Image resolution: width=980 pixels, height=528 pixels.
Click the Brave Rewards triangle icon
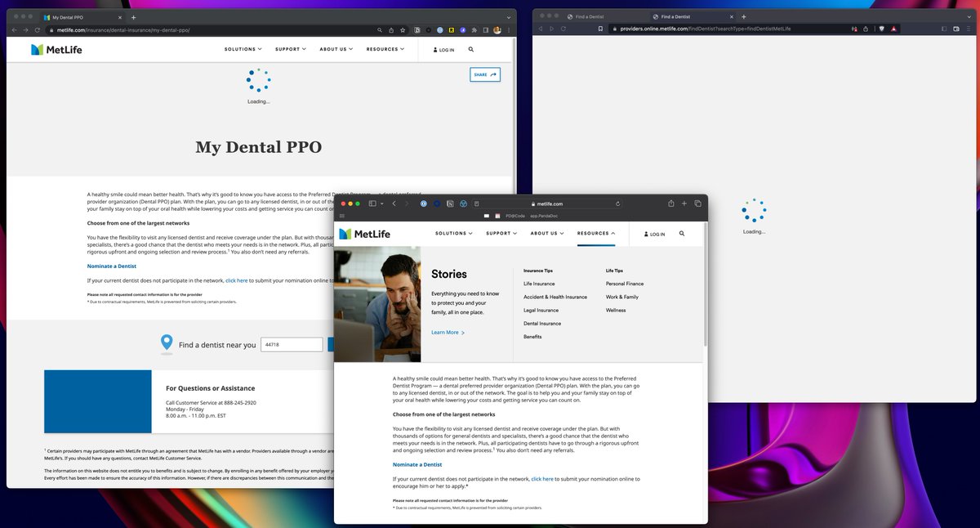pos(893,29)
